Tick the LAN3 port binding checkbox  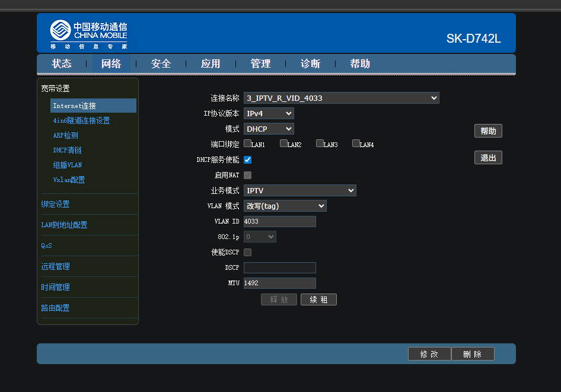320,144
